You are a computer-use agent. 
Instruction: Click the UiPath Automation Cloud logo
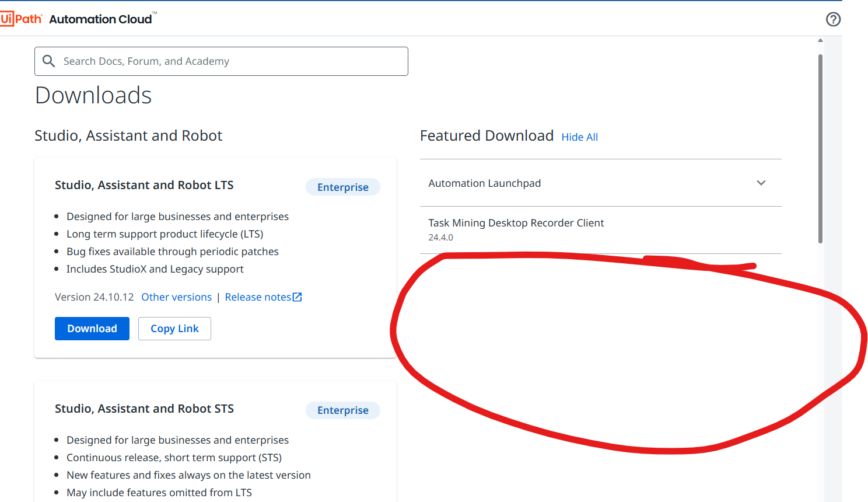pyautogui.click(x=78, y=19)
